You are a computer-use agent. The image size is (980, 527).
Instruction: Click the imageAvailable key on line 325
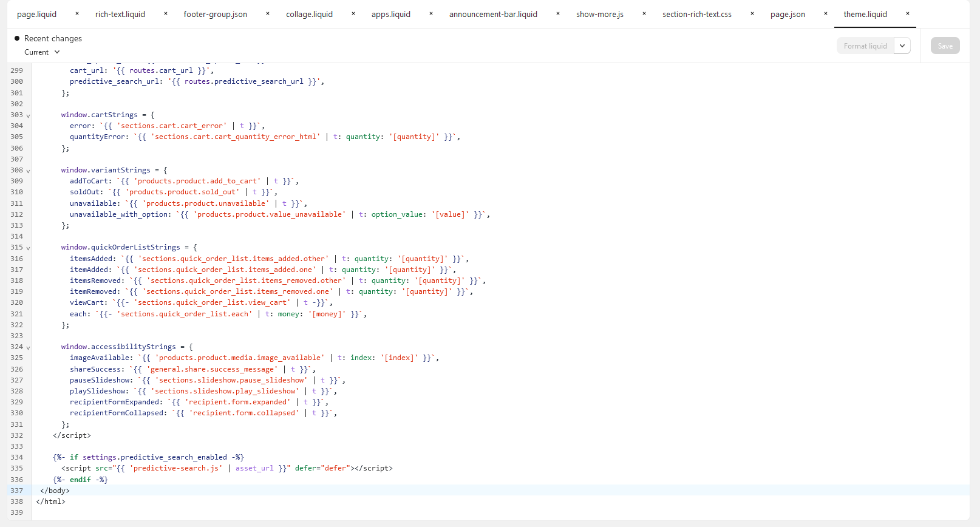coord(100,358)
